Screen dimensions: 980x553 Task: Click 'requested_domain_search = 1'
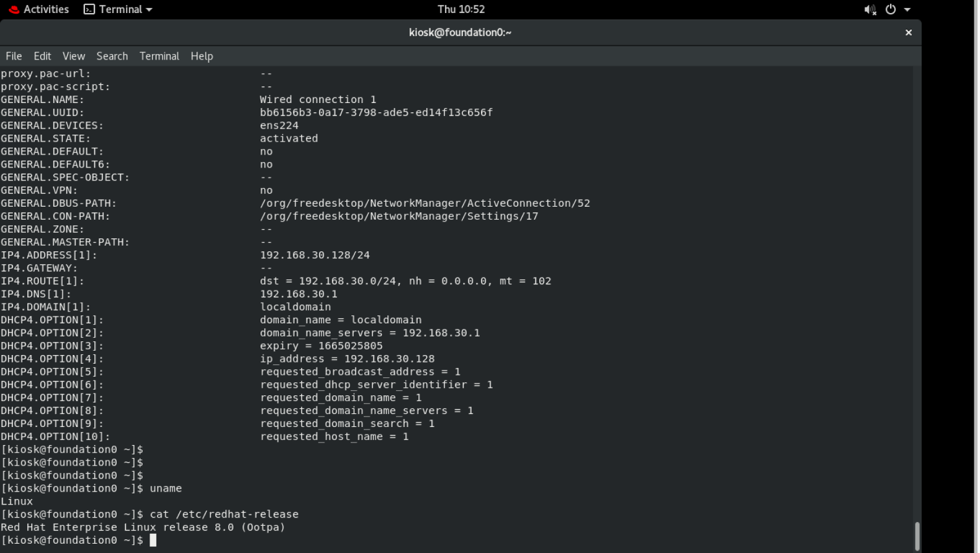[x=347, y=424]
